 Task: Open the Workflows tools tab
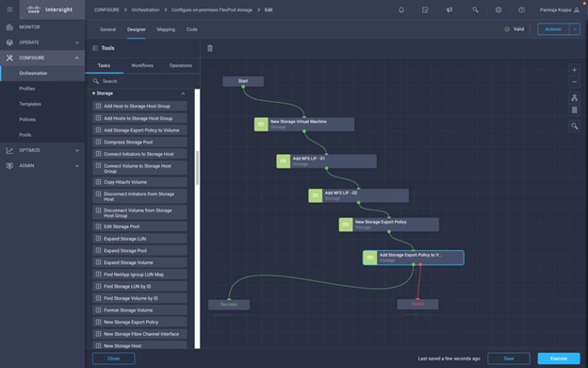pos(142,65)
